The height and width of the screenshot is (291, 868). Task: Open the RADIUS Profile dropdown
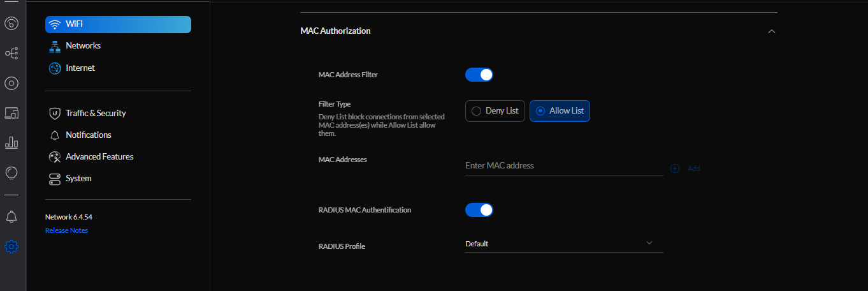[x=564, y=243]
